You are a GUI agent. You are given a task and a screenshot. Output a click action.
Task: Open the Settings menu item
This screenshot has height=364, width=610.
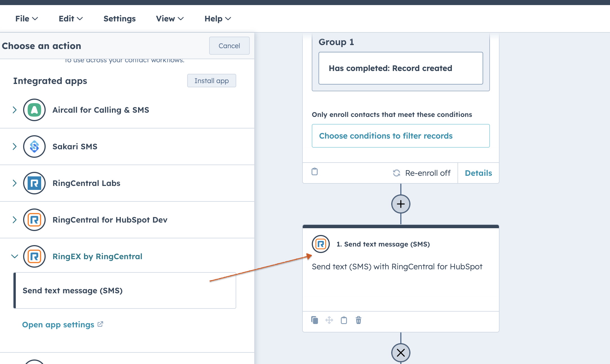point(120,19)
